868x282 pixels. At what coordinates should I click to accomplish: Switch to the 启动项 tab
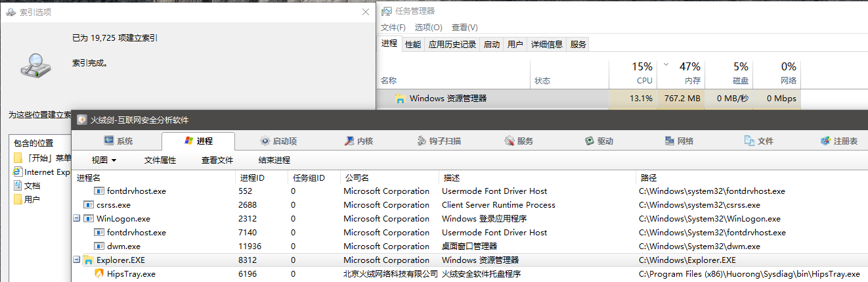click(x=279, y=141)
